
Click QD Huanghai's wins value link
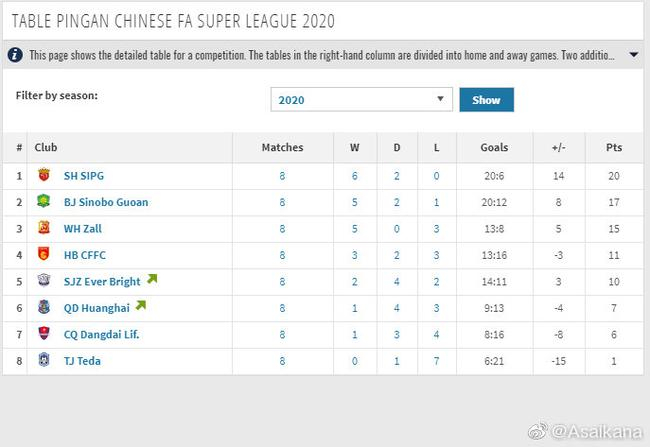354,308
